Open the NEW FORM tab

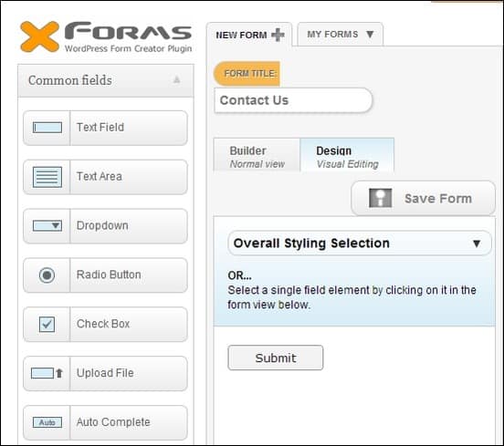(249, 35)
